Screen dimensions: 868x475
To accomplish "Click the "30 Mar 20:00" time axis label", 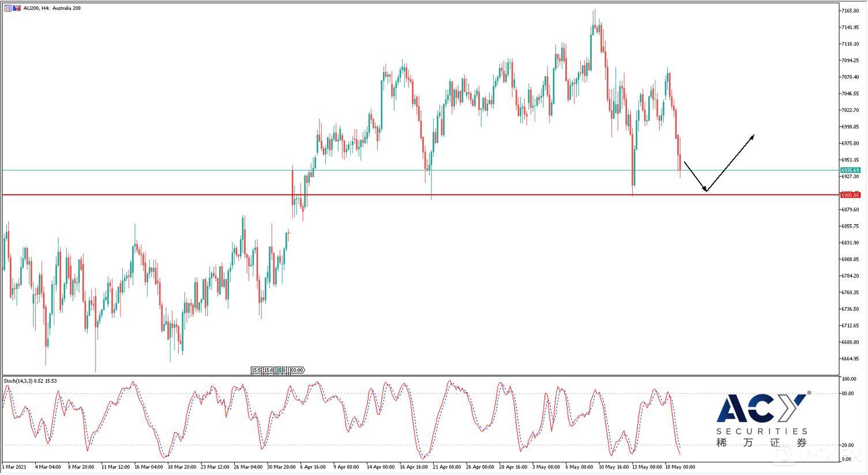I will 282,467.
